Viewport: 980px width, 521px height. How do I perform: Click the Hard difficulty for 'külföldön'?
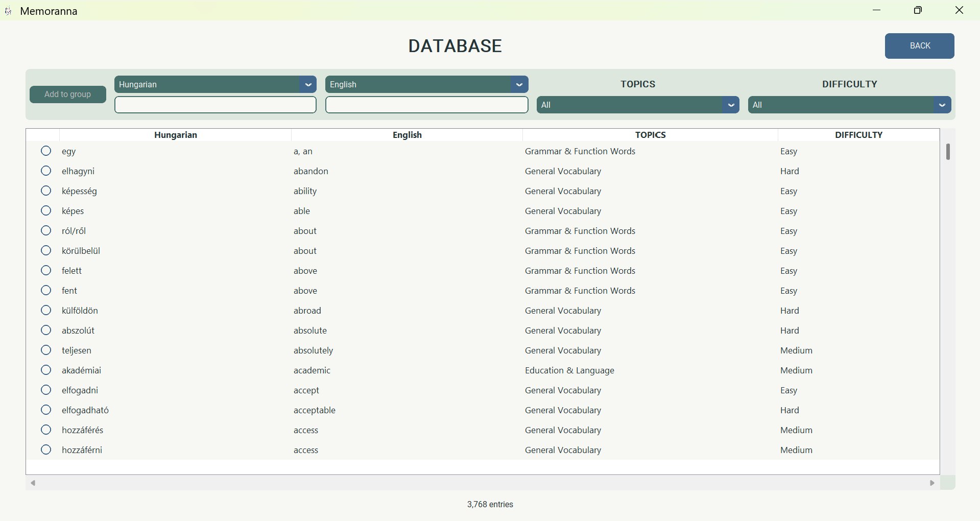(x=790, y=311)
